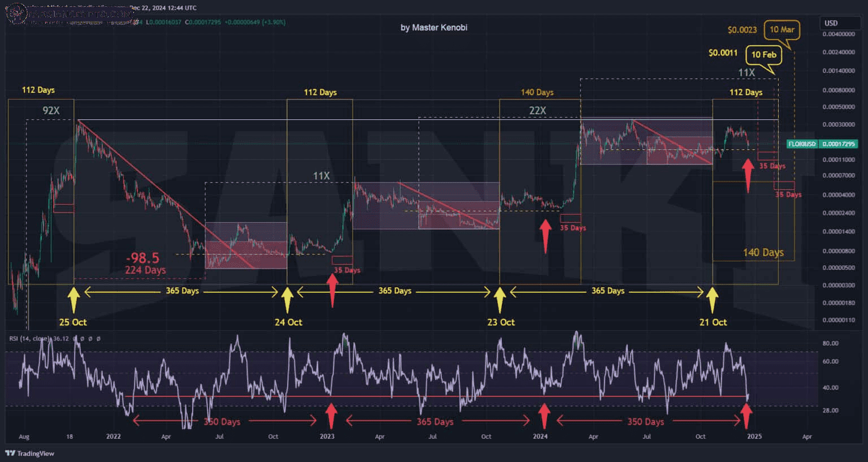Click the -98.5 drawdown label
This screenshot has height=462, width=868.
coord(142,258)
